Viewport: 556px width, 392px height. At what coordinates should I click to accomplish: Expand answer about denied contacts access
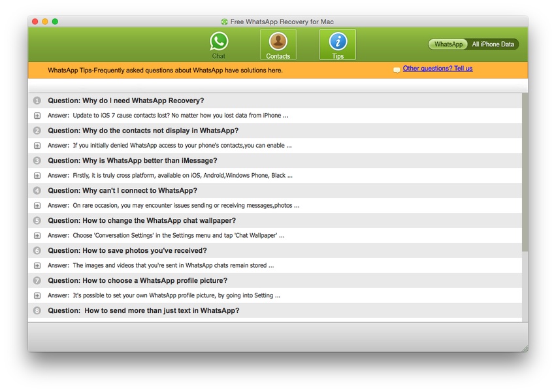[37, 146]
